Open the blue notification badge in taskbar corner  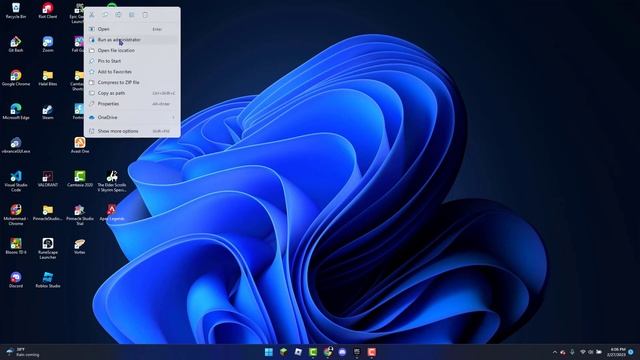point(631,352)
